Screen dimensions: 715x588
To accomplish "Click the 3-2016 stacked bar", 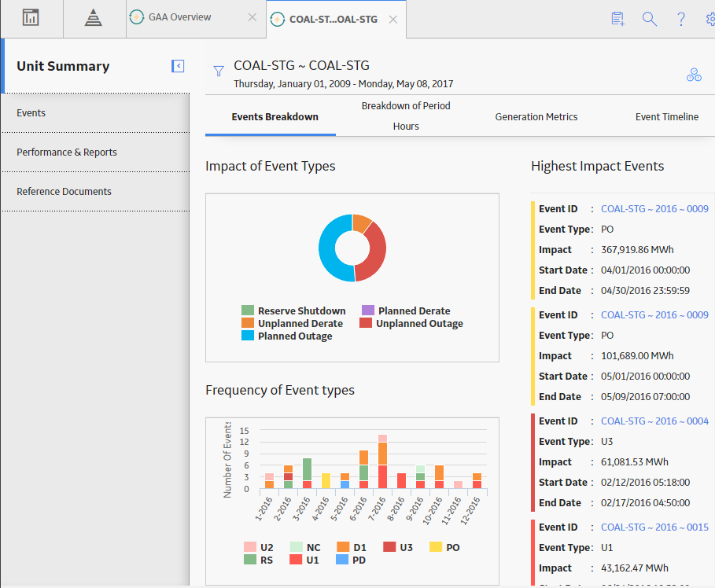I will coord(307,473).
